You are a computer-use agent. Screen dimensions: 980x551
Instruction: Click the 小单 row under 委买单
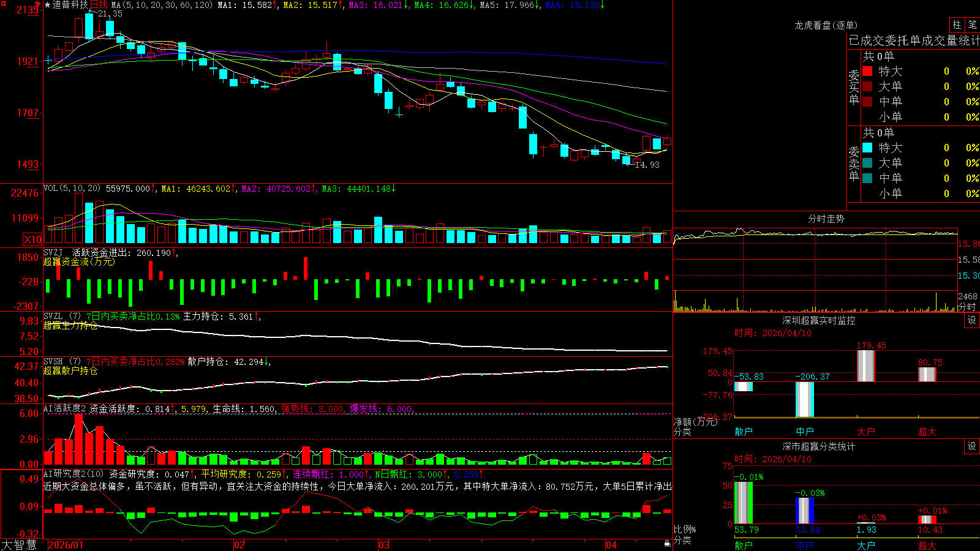coord(921,117)
